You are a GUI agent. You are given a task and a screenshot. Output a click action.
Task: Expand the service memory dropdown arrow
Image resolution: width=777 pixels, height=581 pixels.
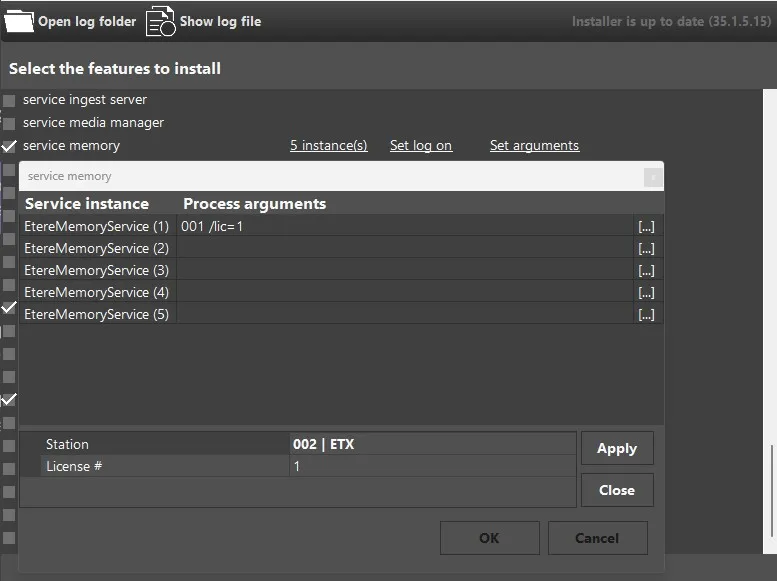click(652, 177)
